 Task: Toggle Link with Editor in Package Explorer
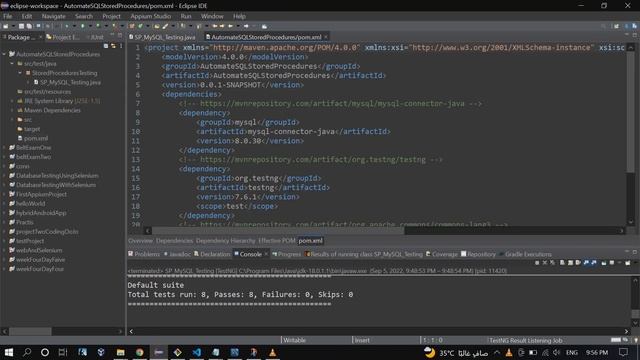[113, 46]
